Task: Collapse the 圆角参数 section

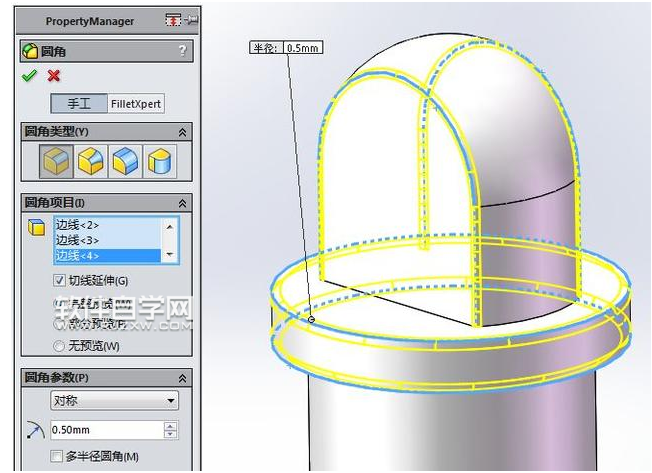Action: click(x=182, y=378)
